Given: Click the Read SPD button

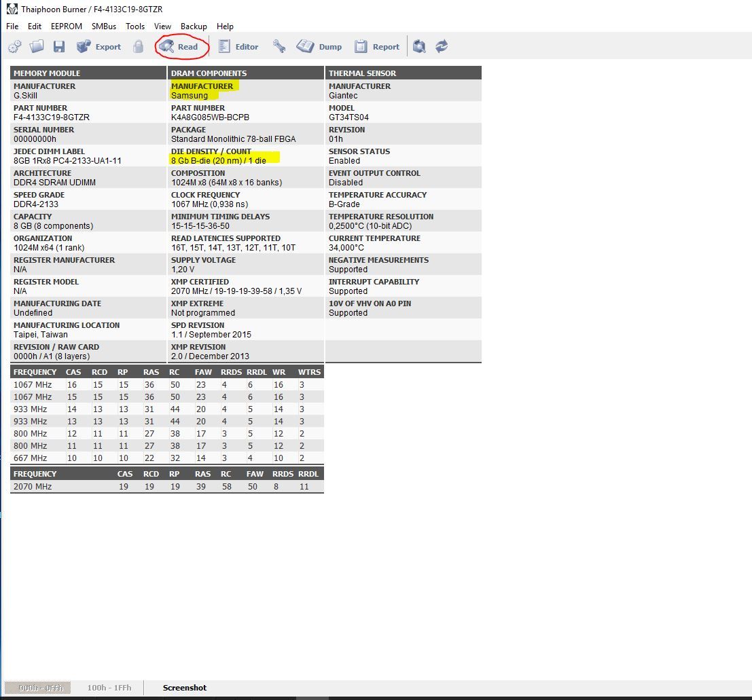Looking at the screenshot, I should (179, 46).
